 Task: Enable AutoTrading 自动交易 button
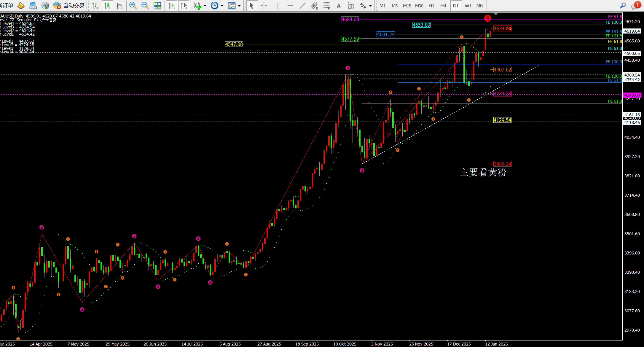[69, 5]
